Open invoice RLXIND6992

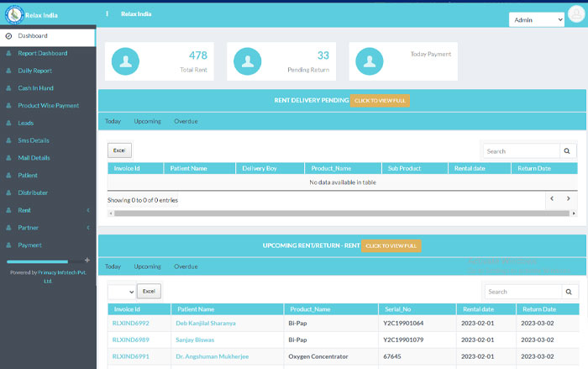point(130,324)
